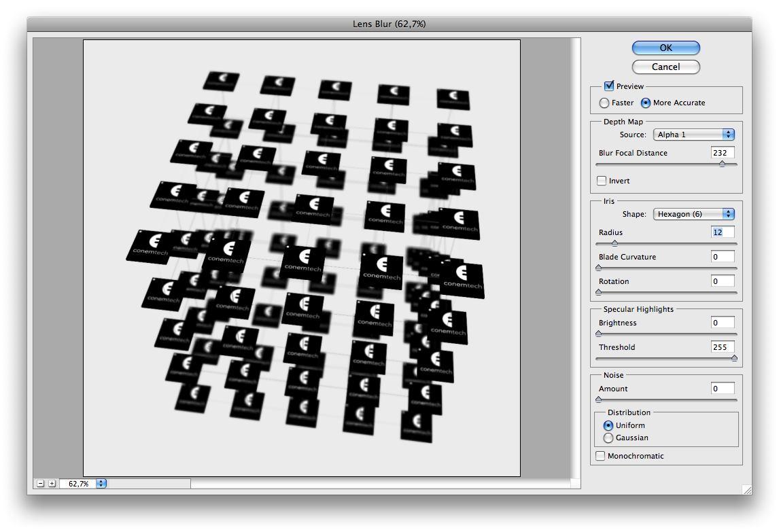Choose Gaussian noise distribution
The width and height of the screenshot is (779, 532).
[x=608, y=438]
